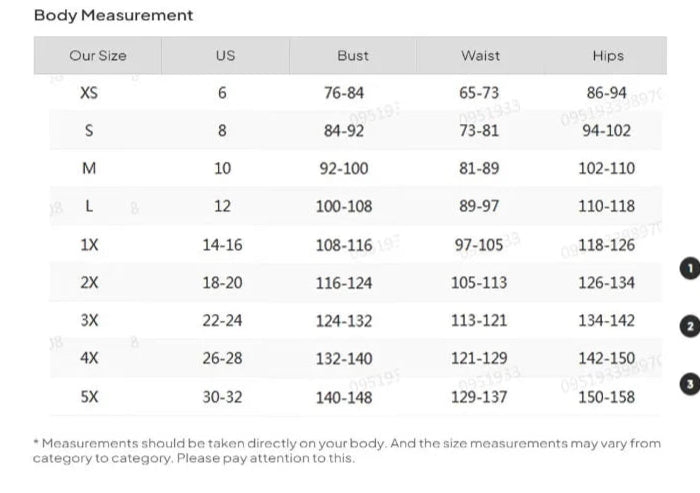This screenshot has width=700, height=493.
Task: Click the XS size row label
Action: pyautogui.click(x=89, y=93)
